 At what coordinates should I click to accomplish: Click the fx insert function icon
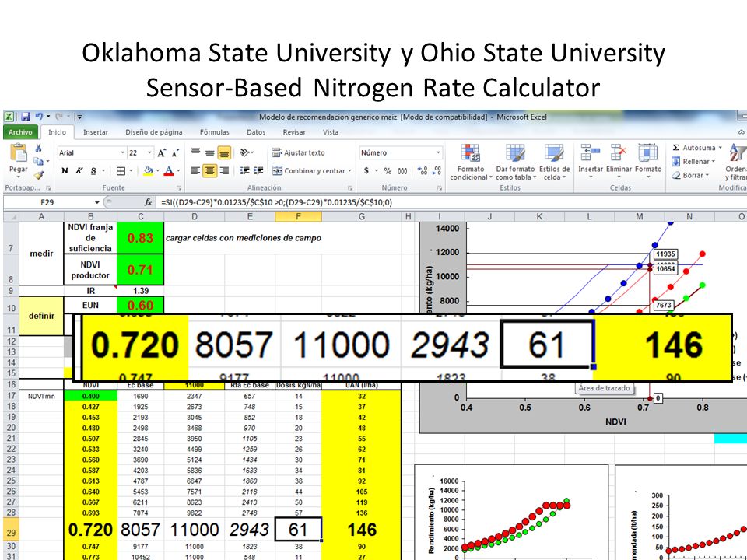(148, 202)
